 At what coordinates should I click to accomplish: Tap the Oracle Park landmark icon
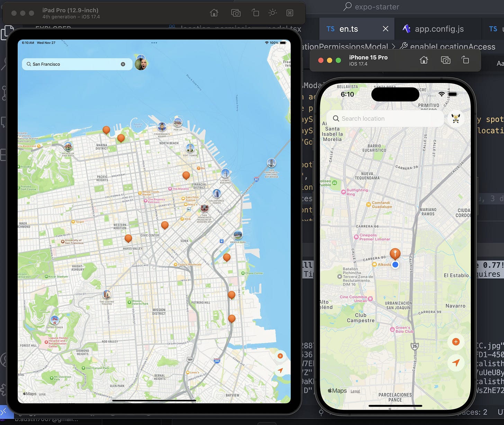tap(238, 235)
